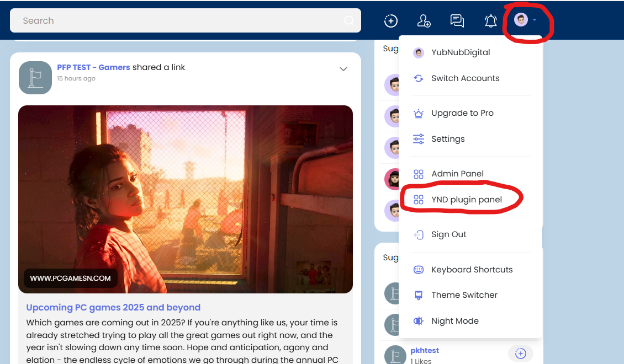Open the create post plus-circle icon
This screenshot has height=364, width=624.
coord(391,20)
